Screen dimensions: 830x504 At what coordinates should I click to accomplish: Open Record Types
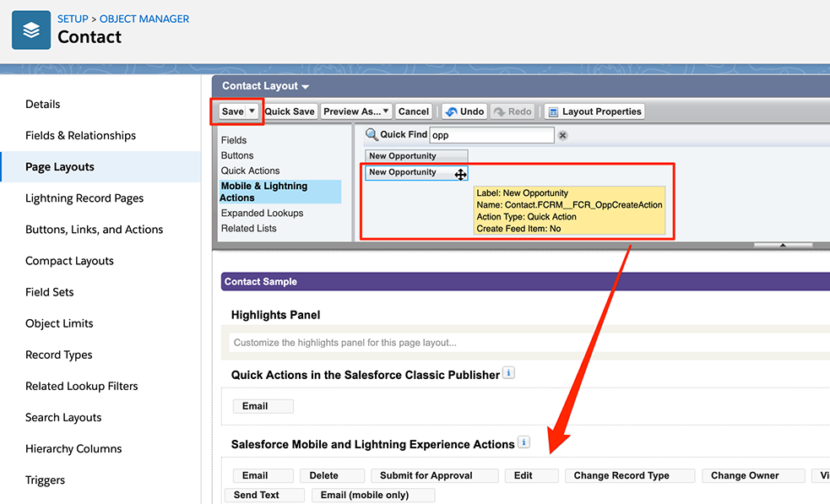click(59, 355)
